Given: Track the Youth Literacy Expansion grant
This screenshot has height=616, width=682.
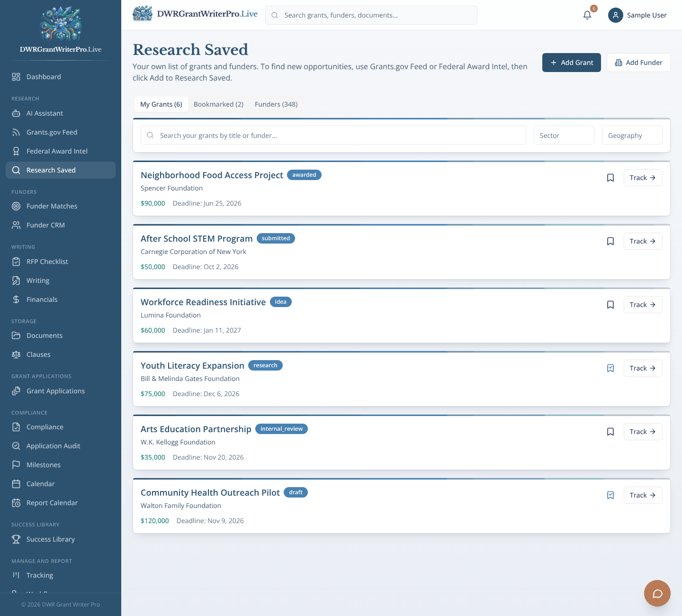Looking at the screenshot, I should (x=643, y=368).
